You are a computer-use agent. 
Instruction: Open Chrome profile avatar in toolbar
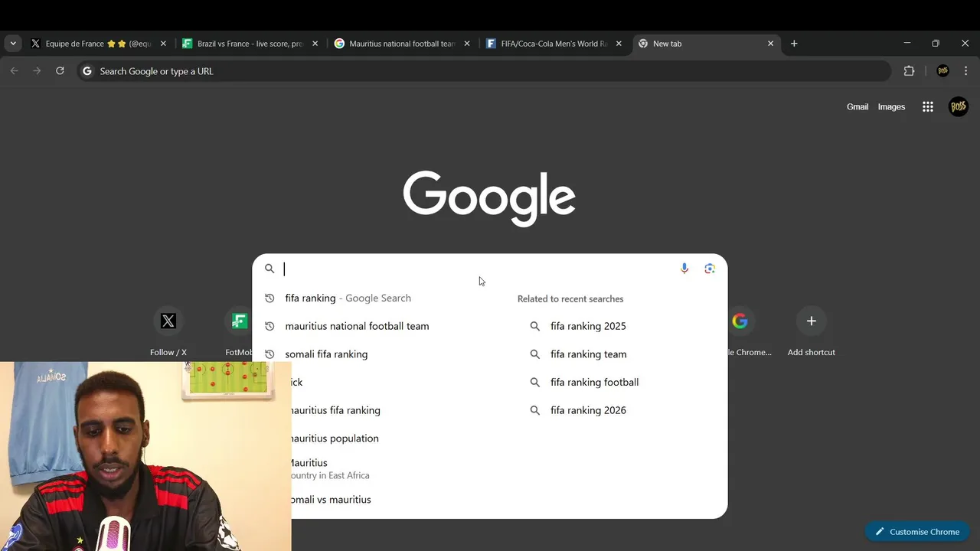(x=942, y=71)
